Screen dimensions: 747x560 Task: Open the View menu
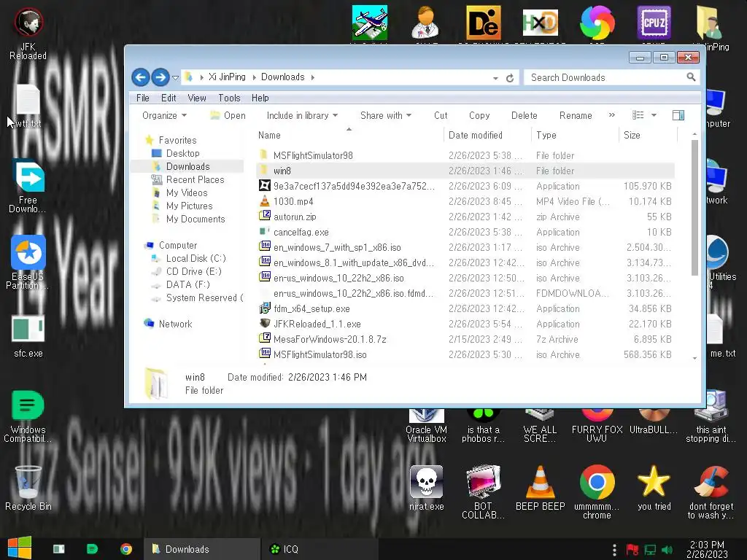tap(197, 98)
